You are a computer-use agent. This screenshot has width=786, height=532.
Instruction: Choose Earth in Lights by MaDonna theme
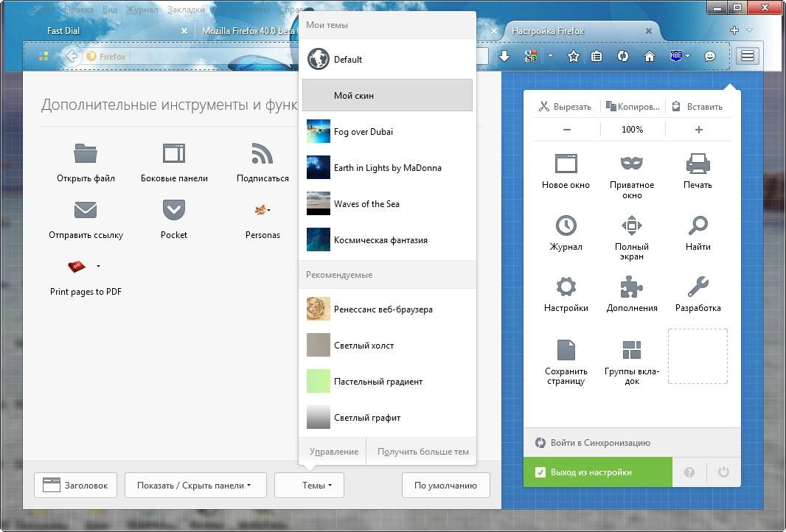click(387, 167)
